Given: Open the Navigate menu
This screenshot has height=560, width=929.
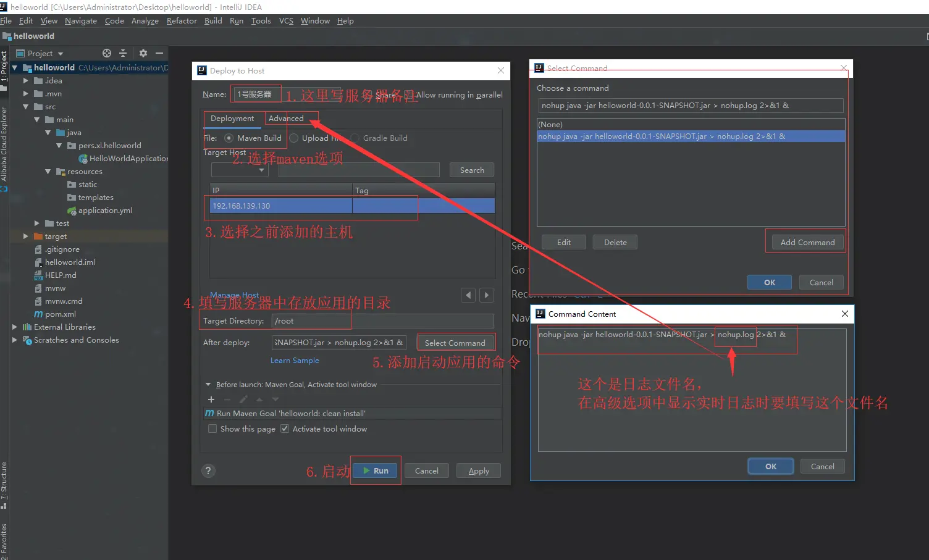Looking at the screenshot, I should pos(81,21).
